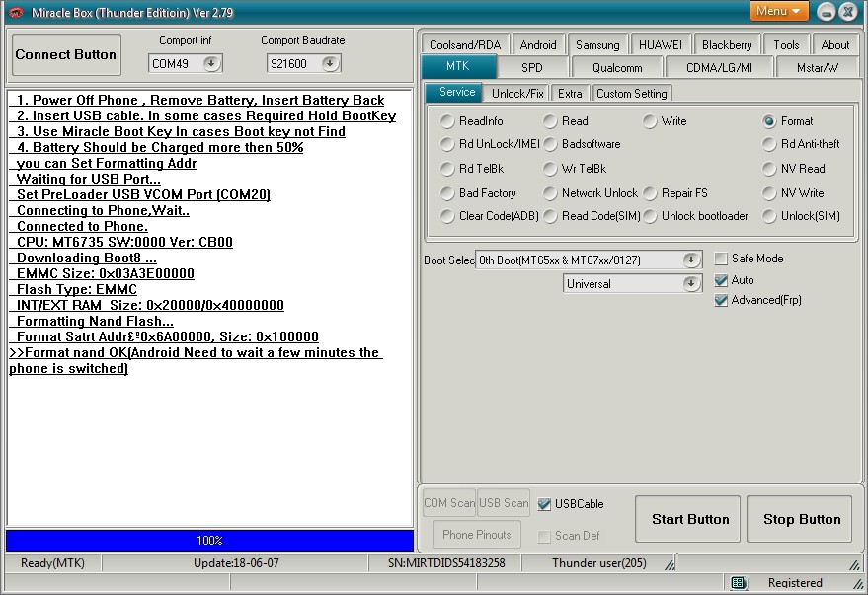Click the Start Button
The width and height of the screenshot is (868, 595).
[687, 519]
